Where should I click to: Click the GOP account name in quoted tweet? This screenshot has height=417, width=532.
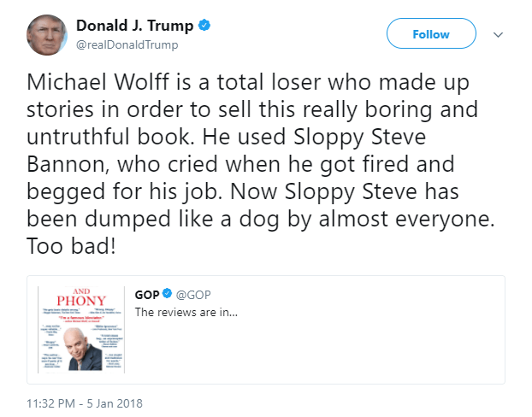click(x=146, y=295)
